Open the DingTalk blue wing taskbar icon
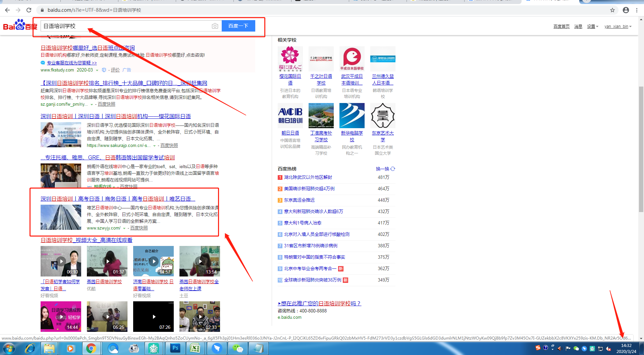The width and height of the screenshot is (644, 355). pos(217,349)
